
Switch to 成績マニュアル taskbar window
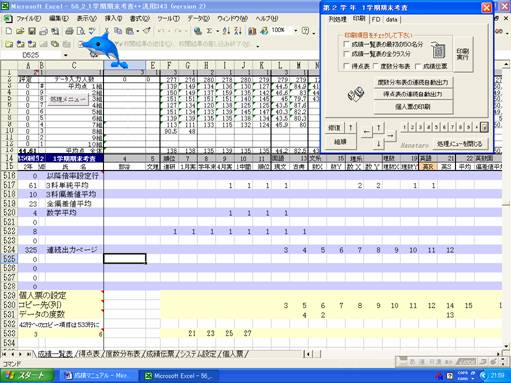99,376
